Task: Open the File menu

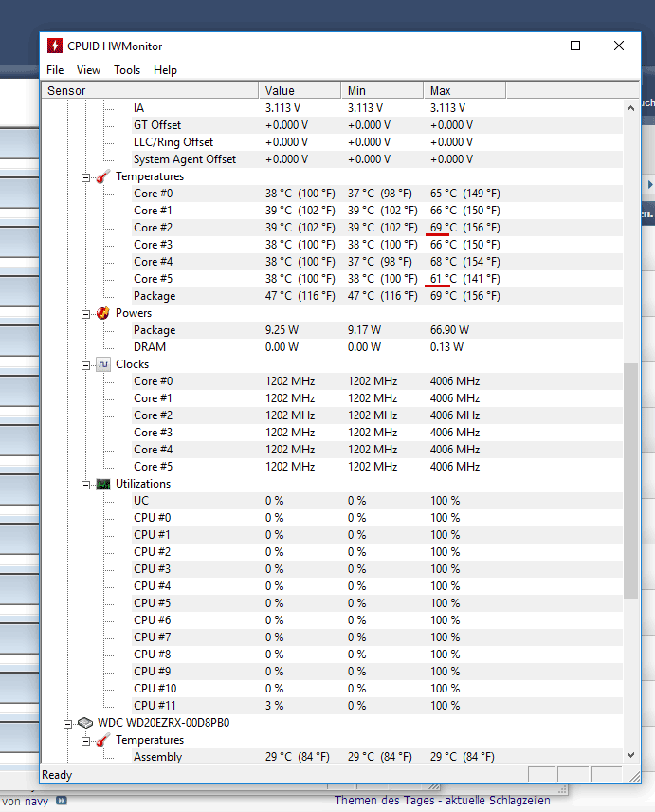Action: coord(55,70)
